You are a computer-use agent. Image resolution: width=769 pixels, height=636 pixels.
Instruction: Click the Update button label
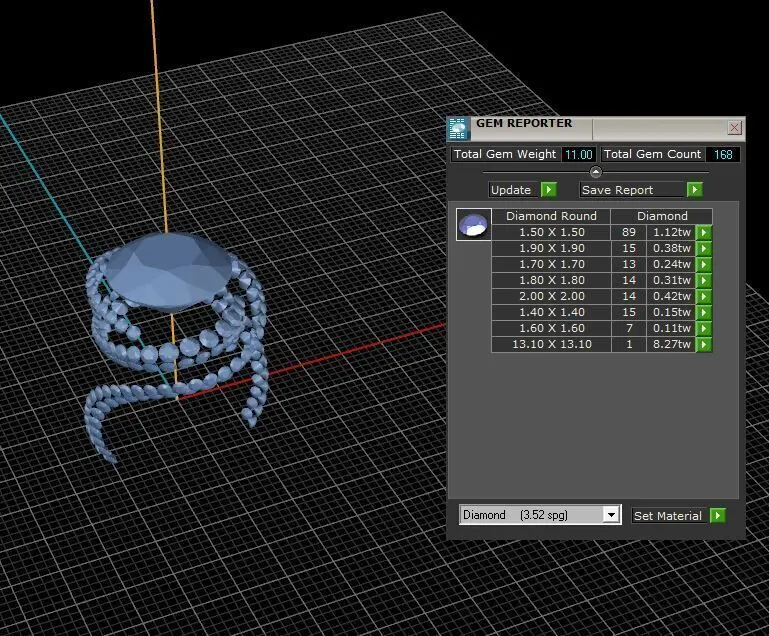511,190
